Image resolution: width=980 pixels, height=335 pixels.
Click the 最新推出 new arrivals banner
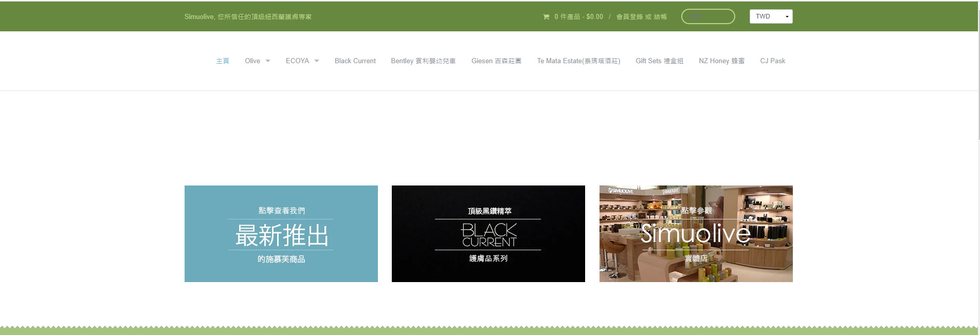point(281,234)
